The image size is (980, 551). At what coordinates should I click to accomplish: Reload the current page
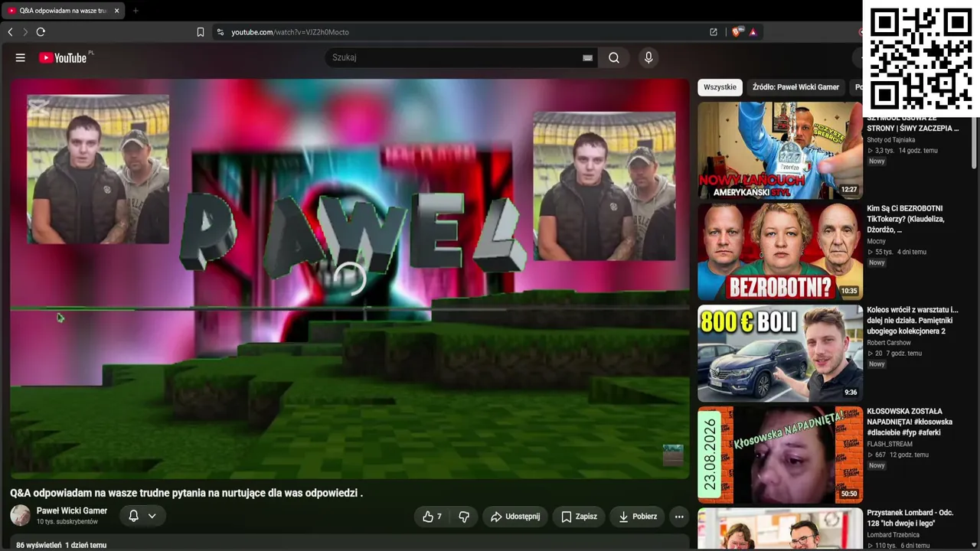pos(41,32)
